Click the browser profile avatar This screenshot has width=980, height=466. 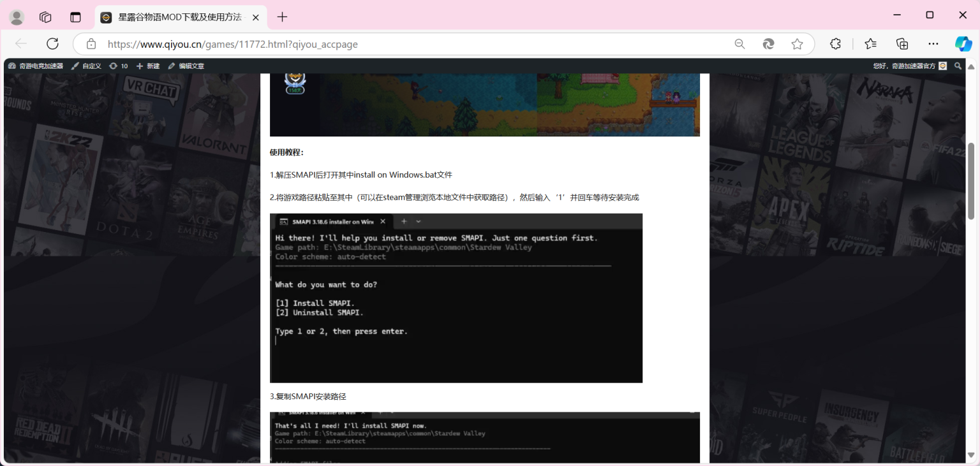coord(17,17)
